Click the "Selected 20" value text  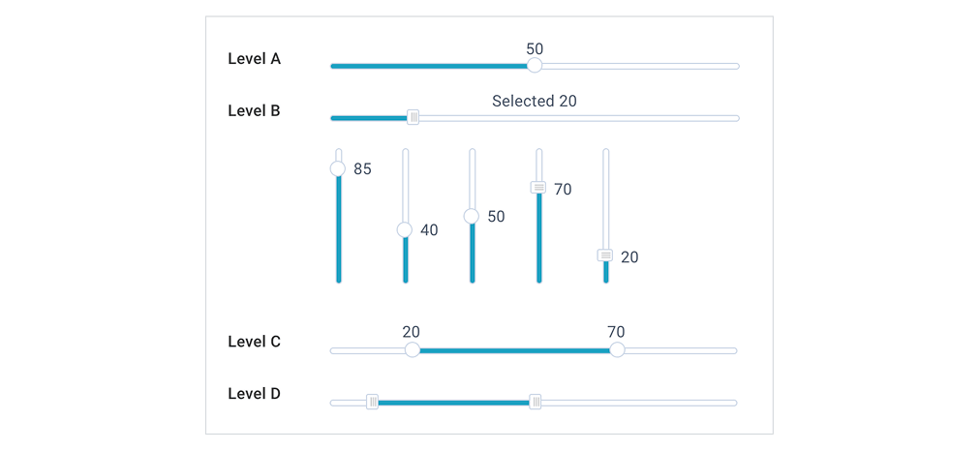535,101
